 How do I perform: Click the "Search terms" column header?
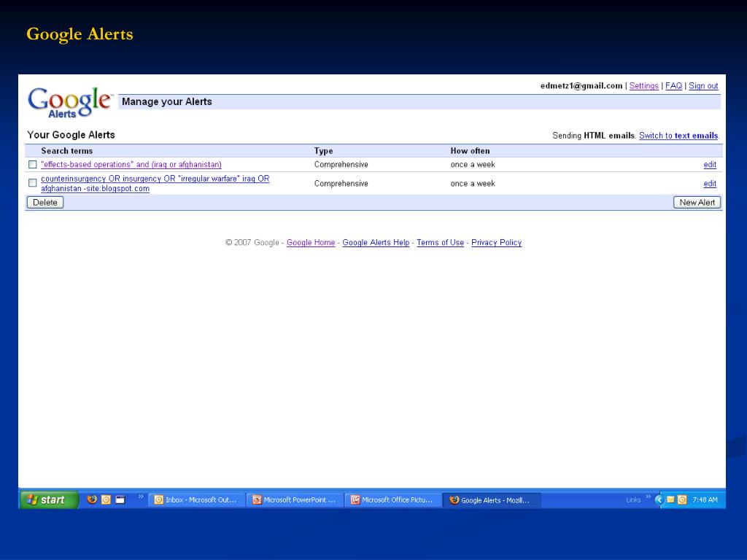point(66,150)
